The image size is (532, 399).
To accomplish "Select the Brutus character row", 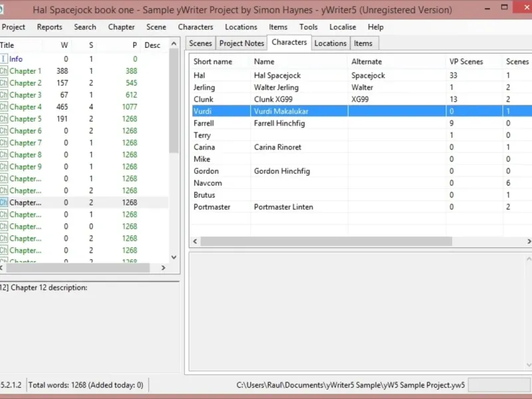I will [x=361, y=195].
